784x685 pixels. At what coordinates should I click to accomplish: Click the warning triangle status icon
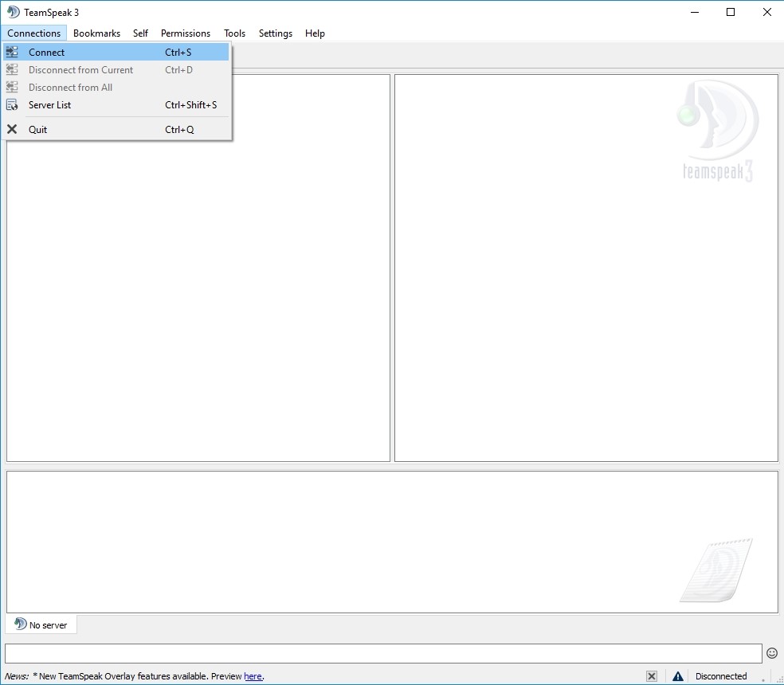pyautogui.click(x=677, y=676)
